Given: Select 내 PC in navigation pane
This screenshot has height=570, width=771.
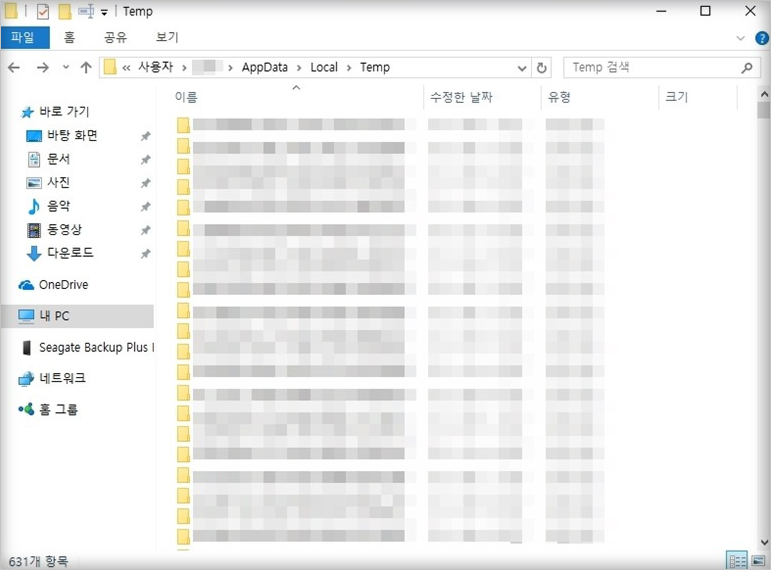Looking at the screenshot, I should tap(78, 316).
